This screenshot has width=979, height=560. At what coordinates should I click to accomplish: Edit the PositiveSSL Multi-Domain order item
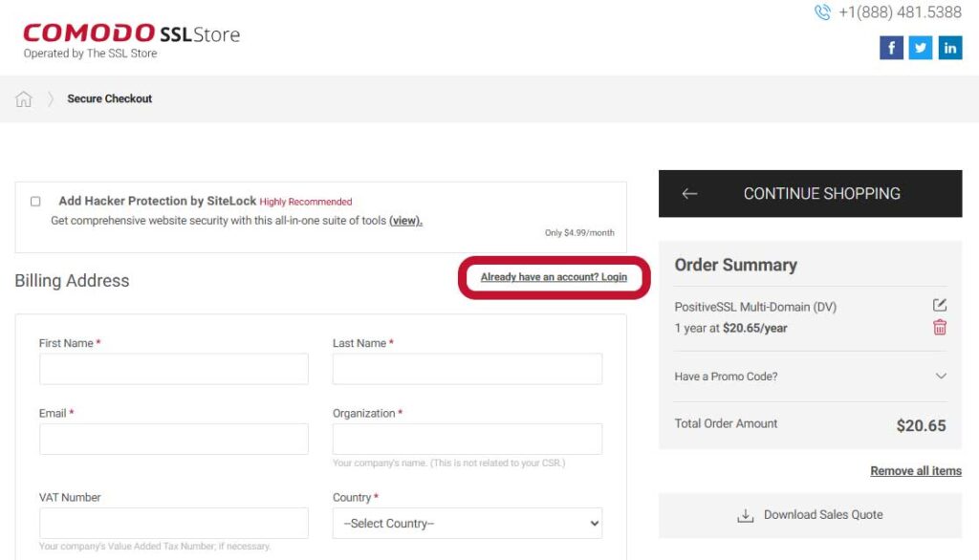939,305
